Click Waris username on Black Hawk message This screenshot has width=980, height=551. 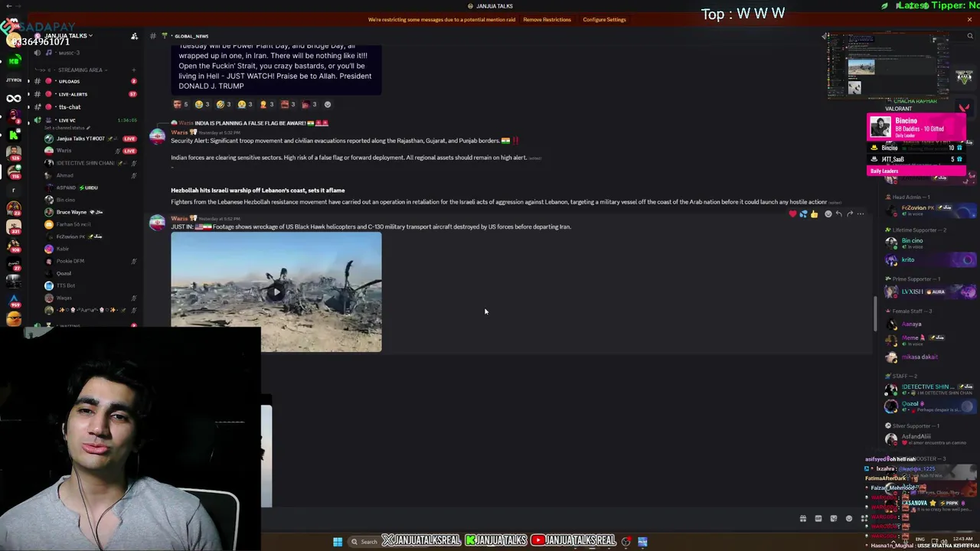[179, 218]
